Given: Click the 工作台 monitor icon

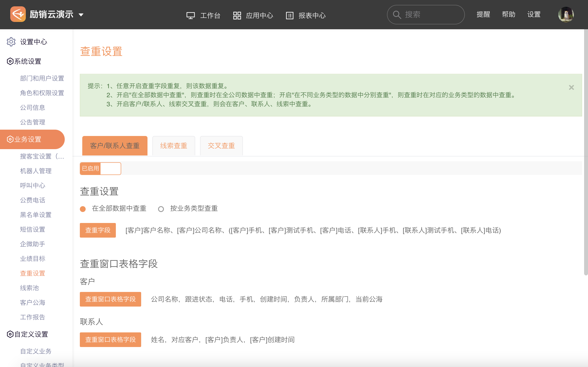Looking at the screenshot, I should (x=191, y=16).
